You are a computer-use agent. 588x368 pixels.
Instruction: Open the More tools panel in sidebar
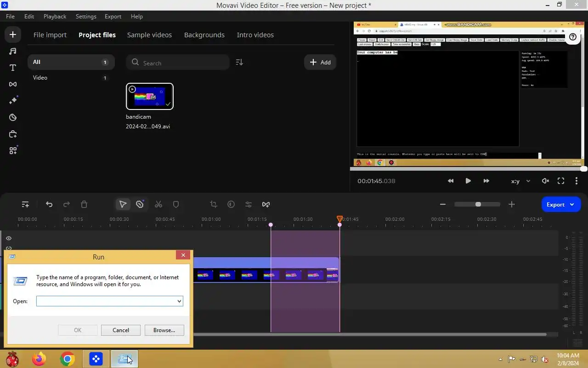13,134
